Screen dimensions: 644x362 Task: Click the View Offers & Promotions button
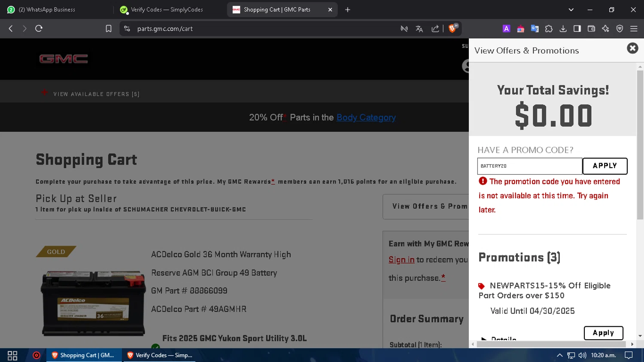(x=426, y=207)
